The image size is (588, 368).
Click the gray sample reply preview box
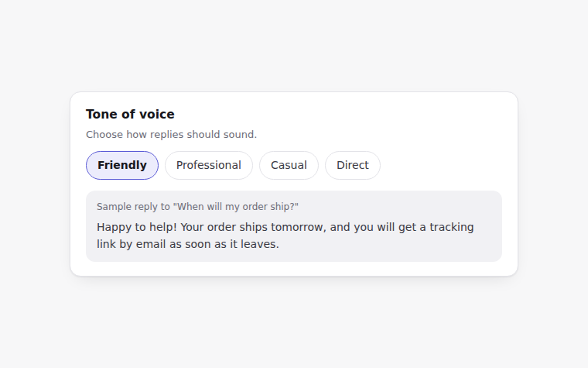[x=294, y=226]
